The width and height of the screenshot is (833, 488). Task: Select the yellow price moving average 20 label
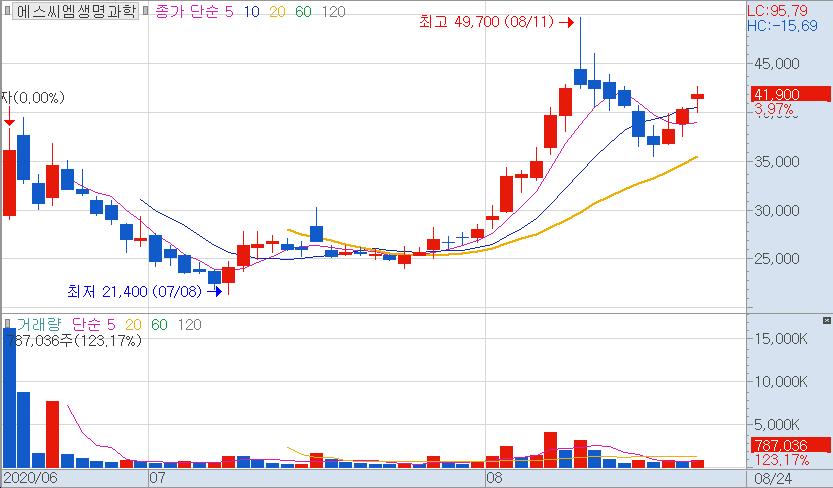pyautogui.click(x=277, y=12)
